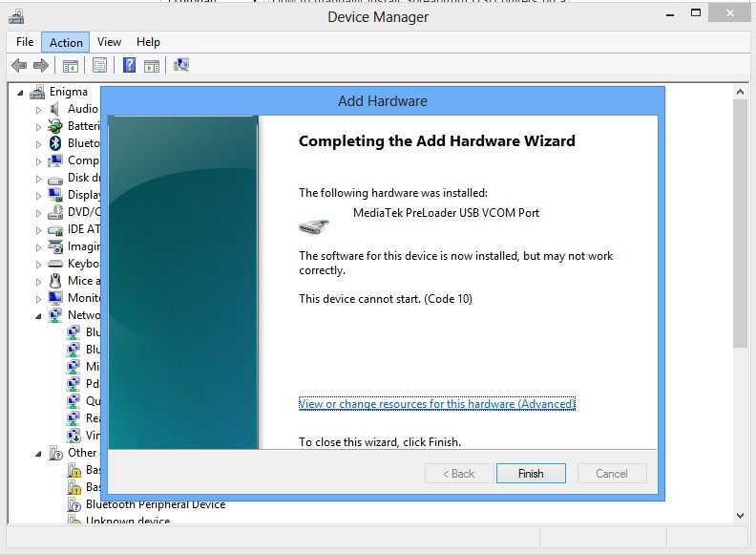Select Bluetooth Peripheral Device in tree
Image resolution: width=756 pixels, height=555 pixels.
(x=156, y=504)
